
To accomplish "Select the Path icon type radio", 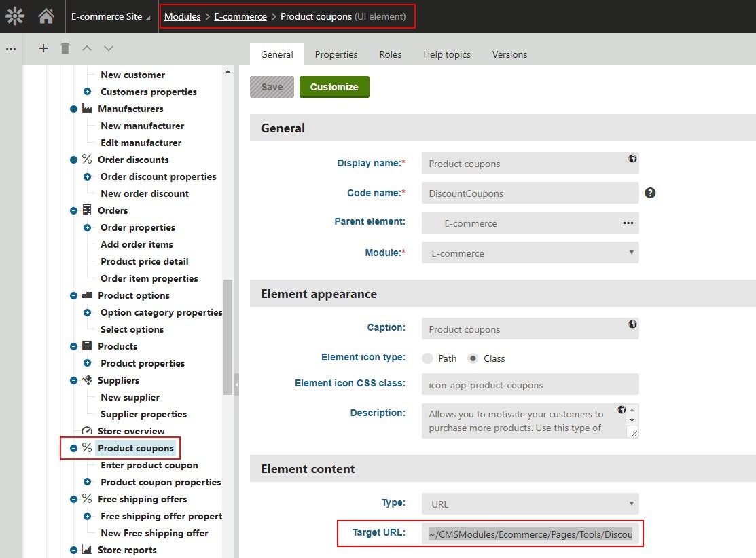I will [427, 358].
